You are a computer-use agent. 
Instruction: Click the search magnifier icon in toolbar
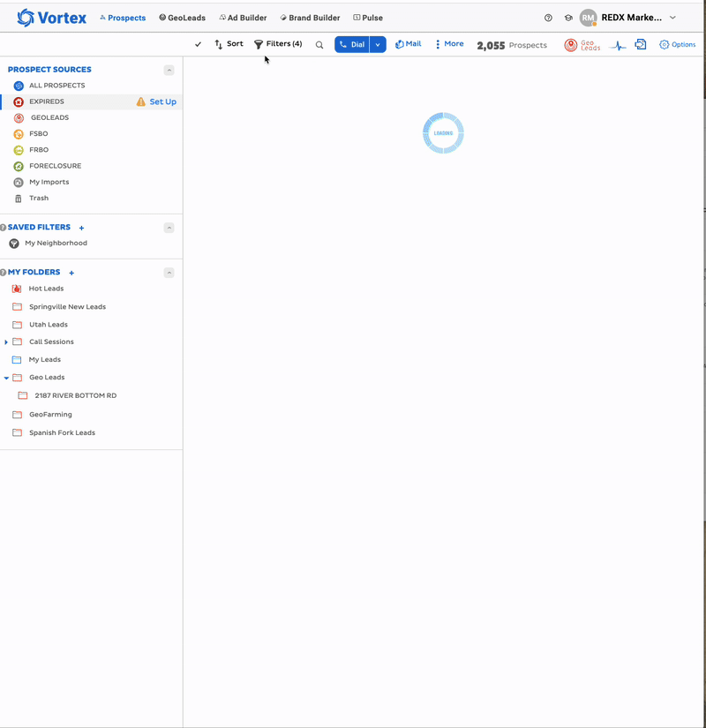tap(319, 44)
